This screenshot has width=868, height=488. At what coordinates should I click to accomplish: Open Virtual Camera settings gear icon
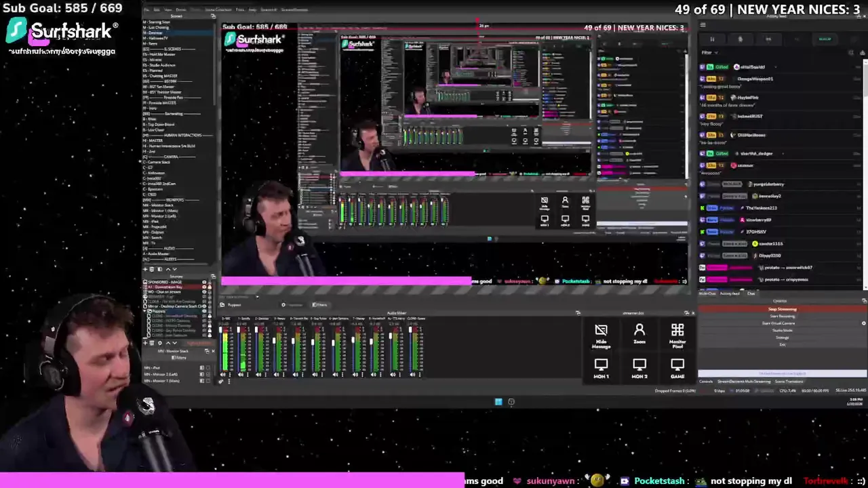coord(864,323)
